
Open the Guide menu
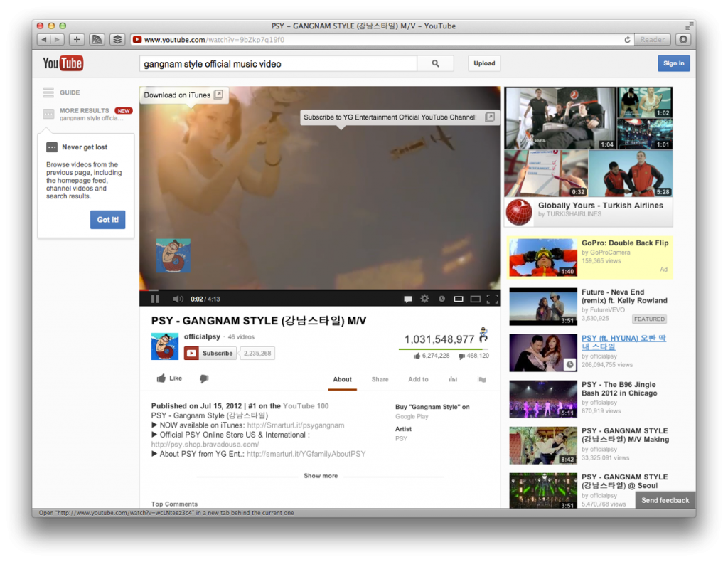click(x=62, y=92)
